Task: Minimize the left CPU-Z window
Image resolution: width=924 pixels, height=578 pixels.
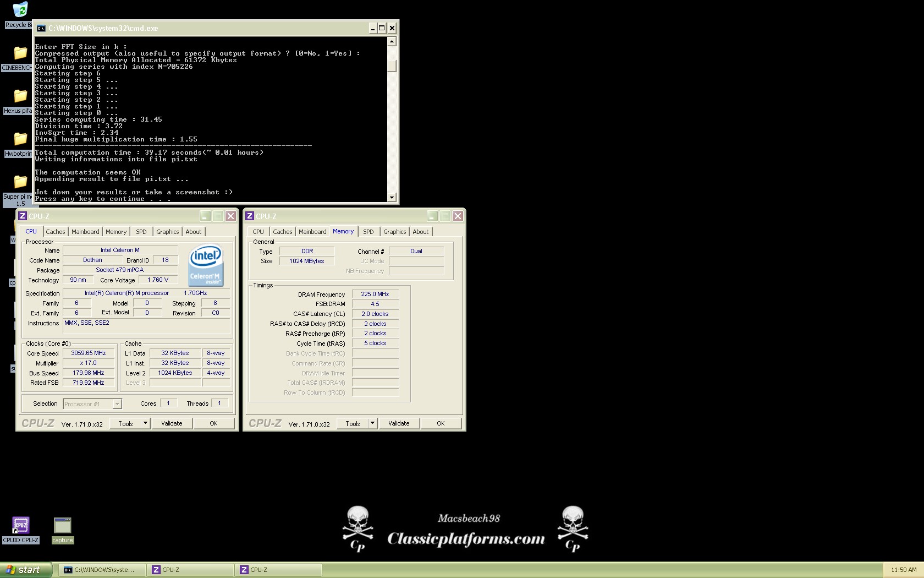Action: click(x=205, y=216)
